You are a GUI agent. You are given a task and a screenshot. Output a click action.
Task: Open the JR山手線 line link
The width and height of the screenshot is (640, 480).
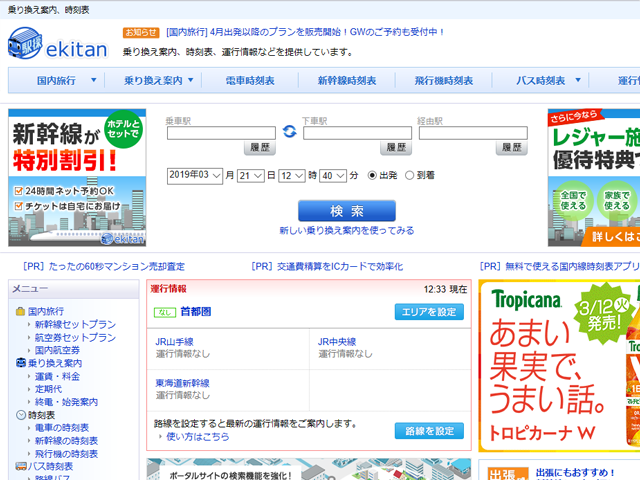click(174, 341)
